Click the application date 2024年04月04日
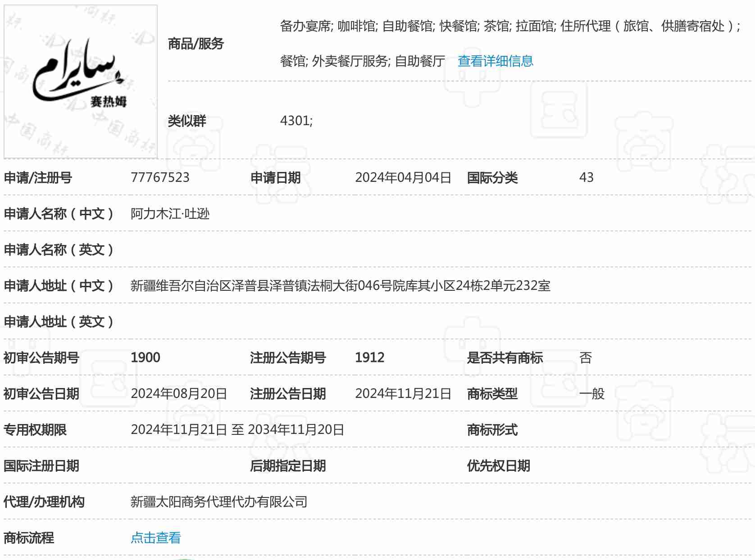This screenshot has width=755, height=560. 403,177
